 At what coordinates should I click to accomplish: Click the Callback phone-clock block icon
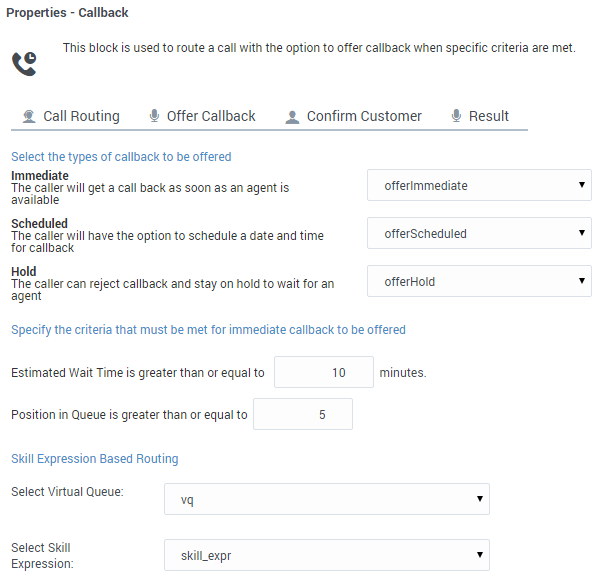point(24,64)
